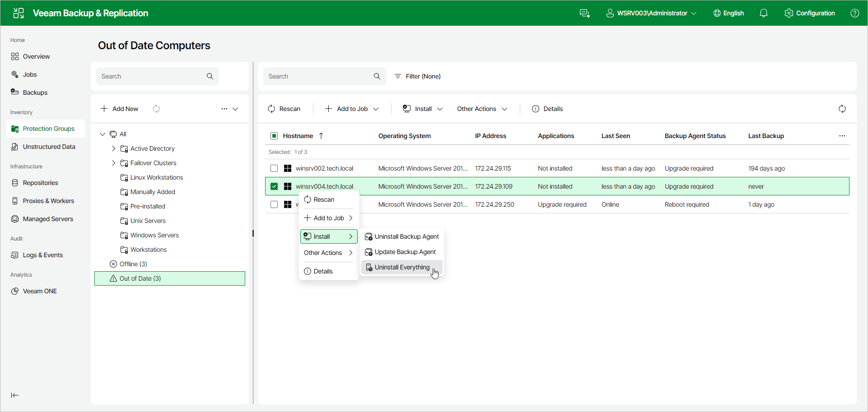Toggle the select-all Hostname checkbox

tap(274, 136)
